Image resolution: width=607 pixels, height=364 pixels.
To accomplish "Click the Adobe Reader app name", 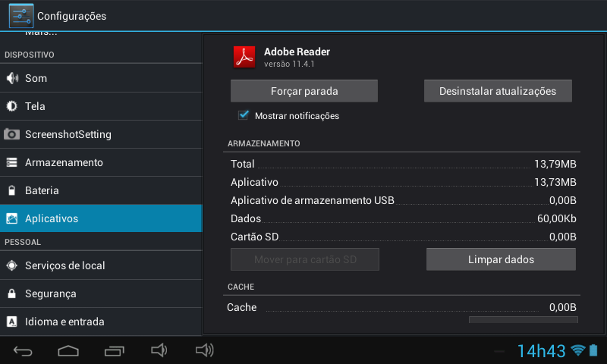I will pos(297,52).
